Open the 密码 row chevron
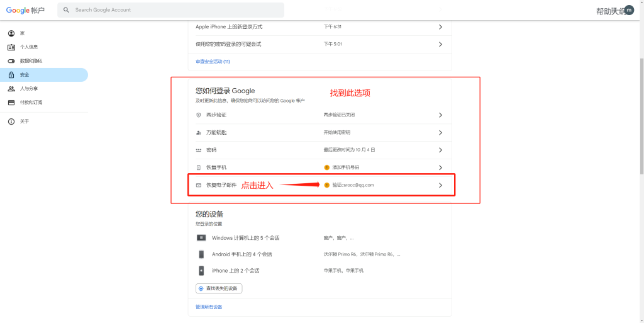The height and width of the screenshot is (323, 644). 440,150
